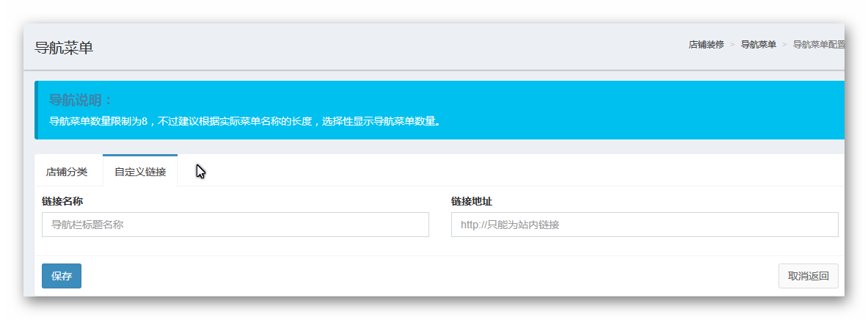Screen dimensions: 868x320
Task: Click the 链接地址 field label
Action: coord(476,201)
